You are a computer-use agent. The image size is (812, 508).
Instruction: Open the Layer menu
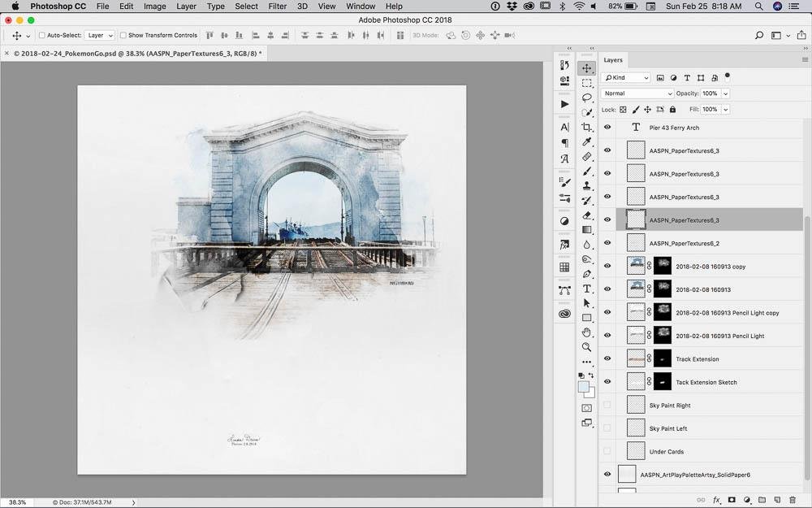(187, 7)
